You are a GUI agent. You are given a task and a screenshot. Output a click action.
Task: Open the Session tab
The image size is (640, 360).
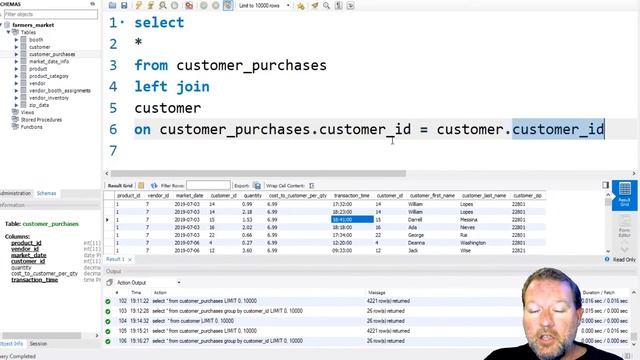[38, 344]
